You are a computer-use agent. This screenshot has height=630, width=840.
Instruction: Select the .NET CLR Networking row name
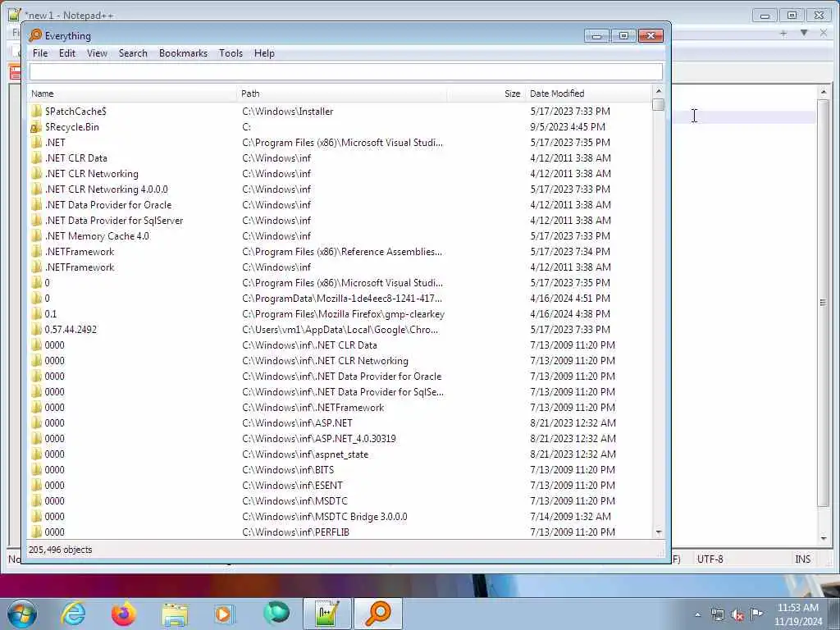[92, 174]
